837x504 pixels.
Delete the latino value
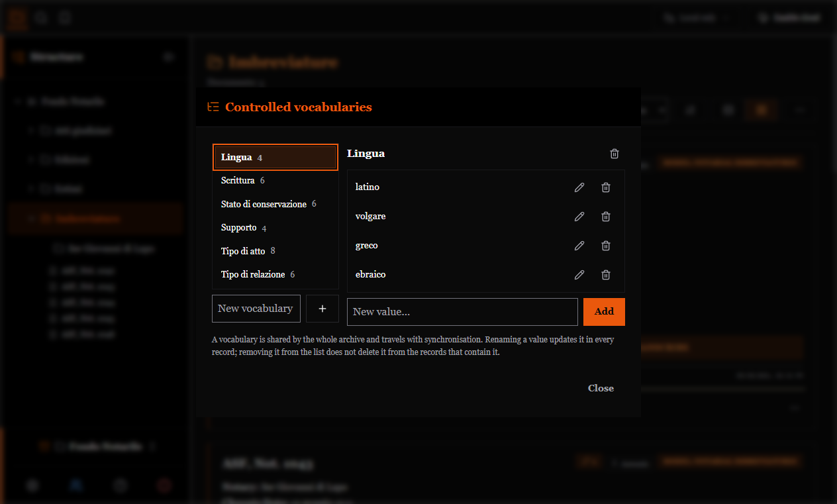coord(606,187)
